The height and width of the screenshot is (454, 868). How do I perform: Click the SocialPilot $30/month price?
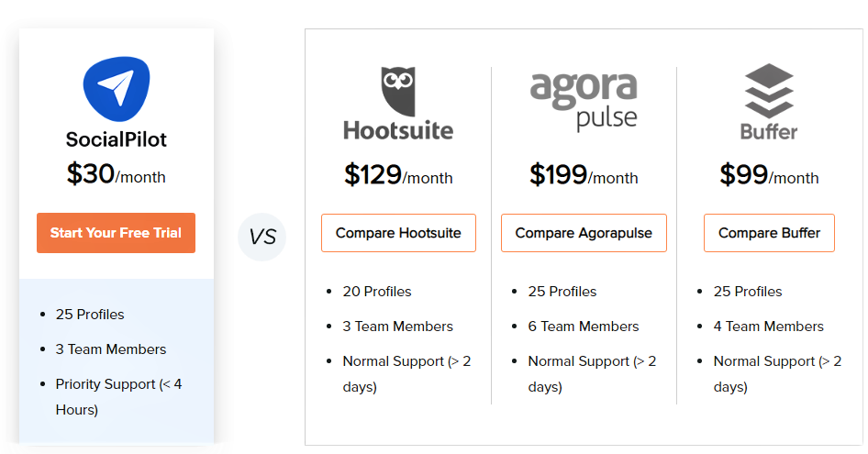click(x=117, y=174)
